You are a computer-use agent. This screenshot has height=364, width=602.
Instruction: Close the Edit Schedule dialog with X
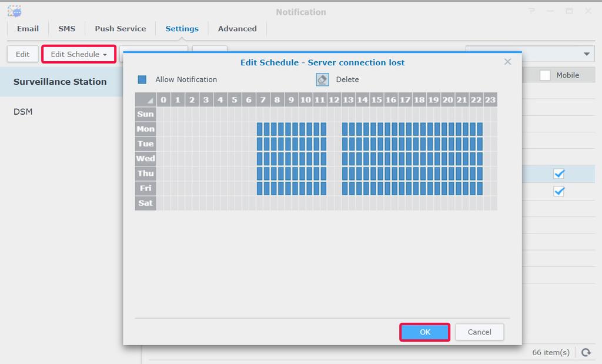(507, 62)
